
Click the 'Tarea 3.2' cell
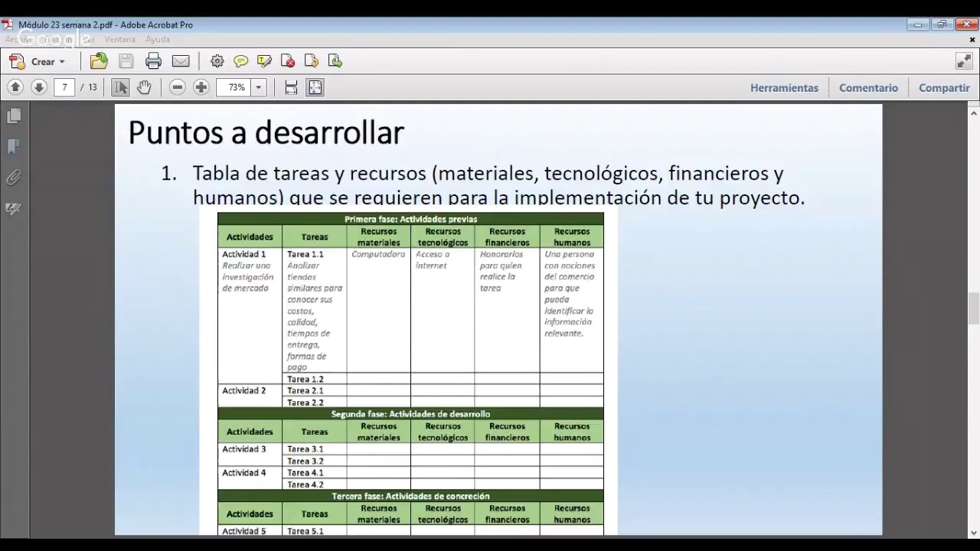pos(314,461)
